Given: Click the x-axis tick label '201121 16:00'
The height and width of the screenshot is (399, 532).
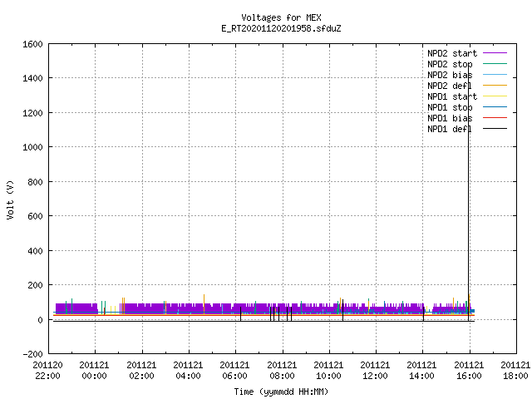Looking at the screenshot, I should (469, 371).
